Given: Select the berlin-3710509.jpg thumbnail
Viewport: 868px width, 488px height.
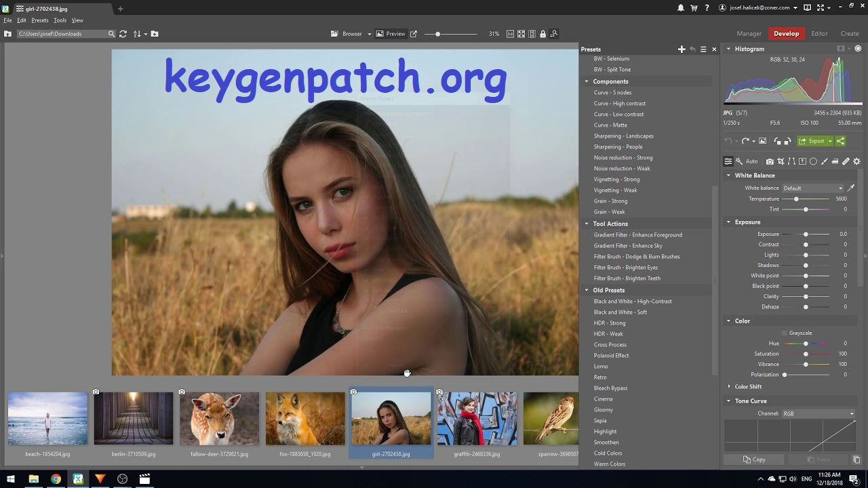Looking at the screenshot, I should (134, 418).
